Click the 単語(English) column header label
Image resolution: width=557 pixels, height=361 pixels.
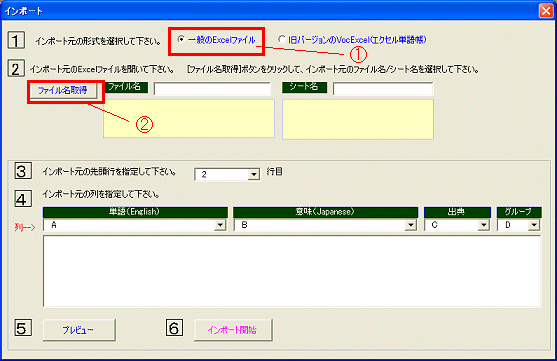point(135,212)
